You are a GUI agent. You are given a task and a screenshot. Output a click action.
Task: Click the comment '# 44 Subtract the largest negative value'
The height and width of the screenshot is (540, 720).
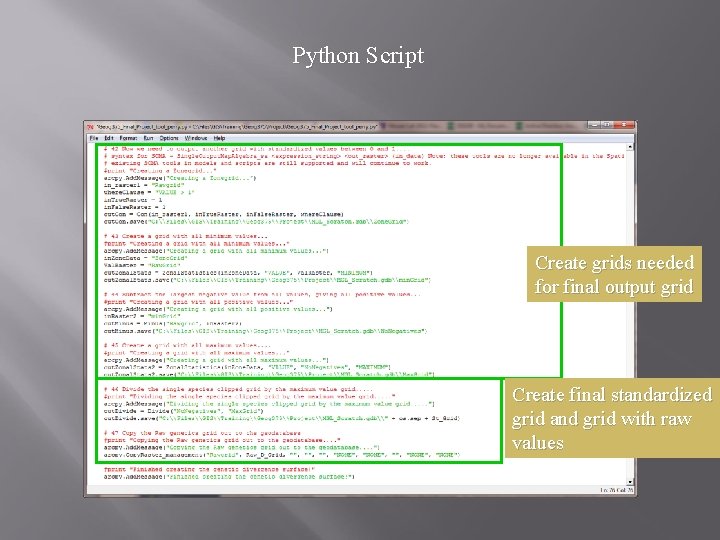[x=262, y=294]
